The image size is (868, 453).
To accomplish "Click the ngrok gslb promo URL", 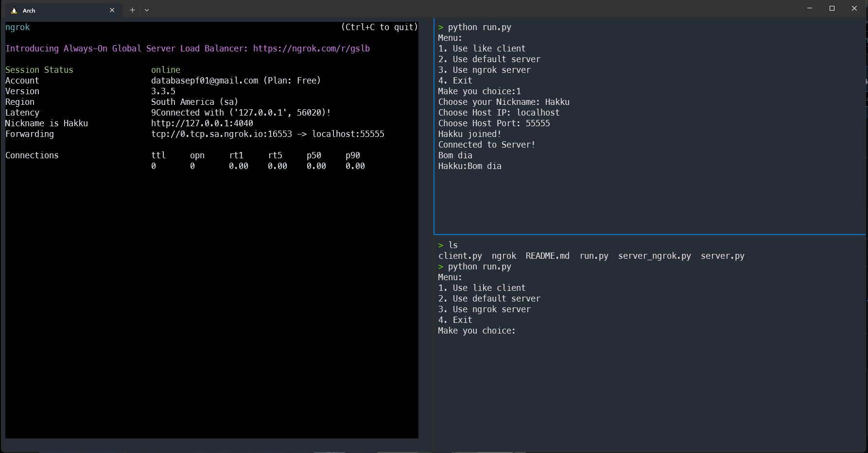I will pos(312,49).
